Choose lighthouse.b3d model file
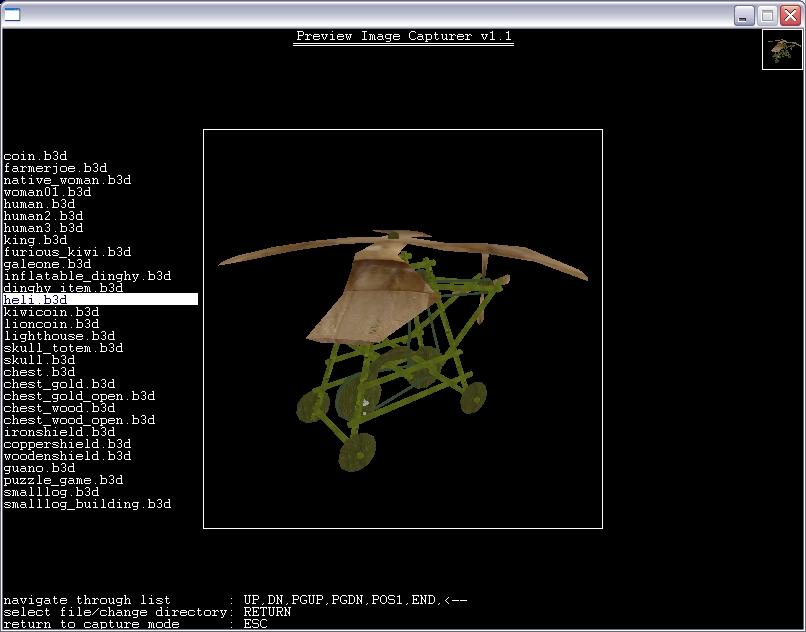Screen dimensions: 806x632 pyautogui.click(x=60, y=336)
